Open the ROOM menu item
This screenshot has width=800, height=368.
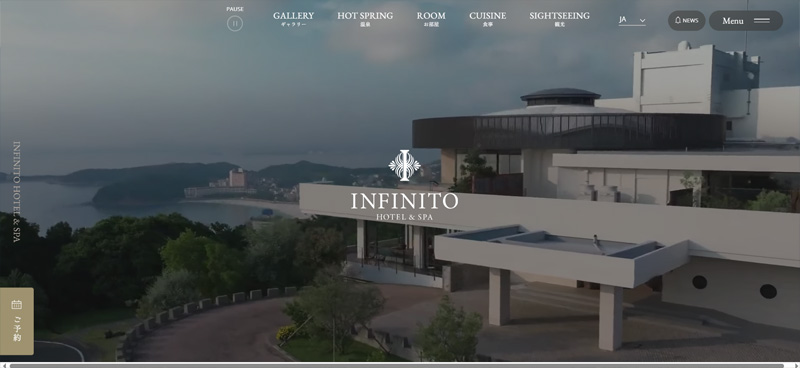[x=431, y=19]
